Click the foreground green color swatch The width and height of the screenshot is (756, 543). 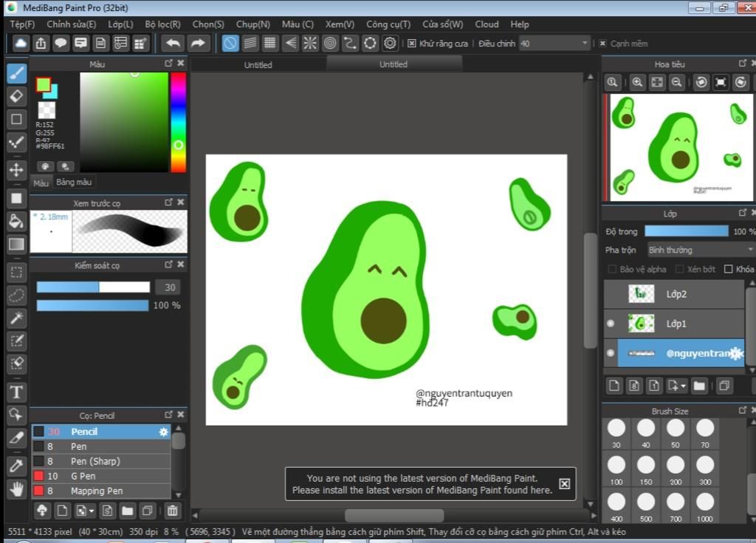point(43,85)
